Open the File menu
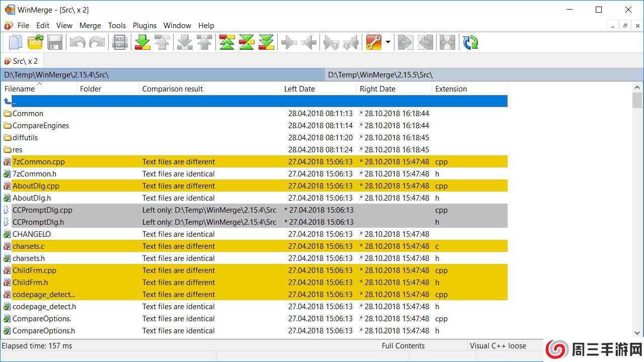Viewport: 644px width, 362px height. (x=23, y=26)
